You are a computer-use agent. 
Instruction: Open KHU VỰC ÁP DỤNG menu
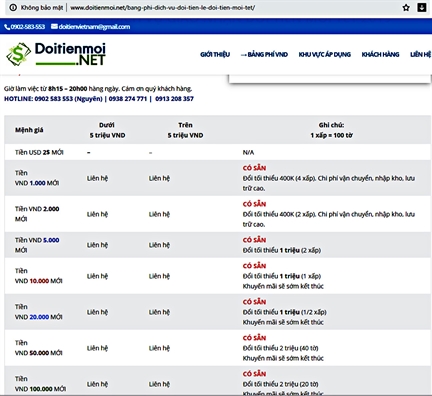(x=325, y=54)
